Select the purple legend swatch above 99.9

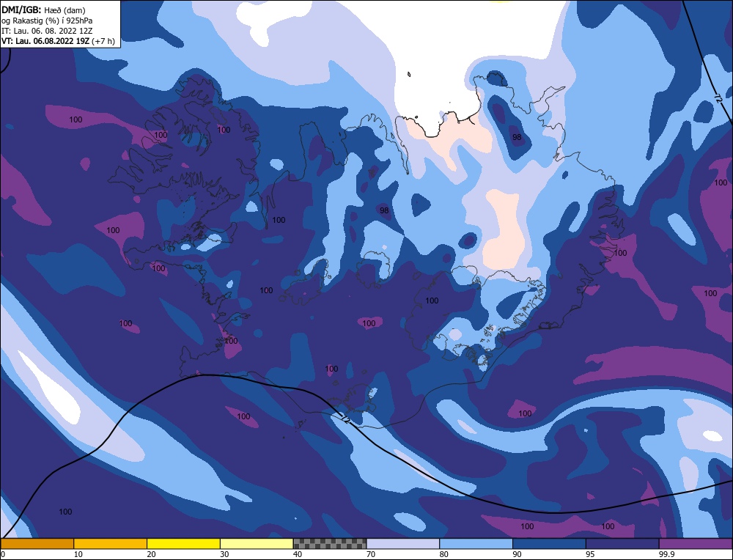pos(696,544)
